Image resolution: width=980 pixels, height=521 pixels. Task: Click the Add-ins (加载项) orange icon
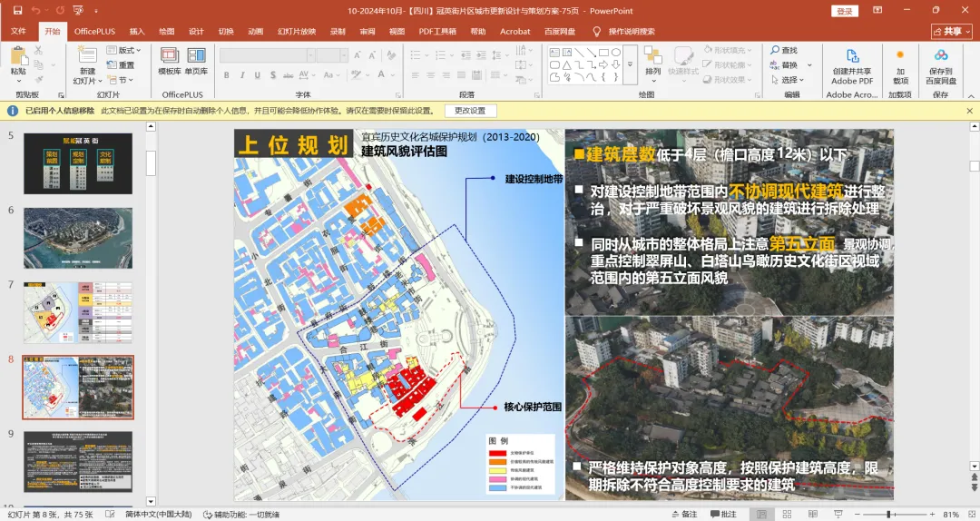tap(900, 55)
